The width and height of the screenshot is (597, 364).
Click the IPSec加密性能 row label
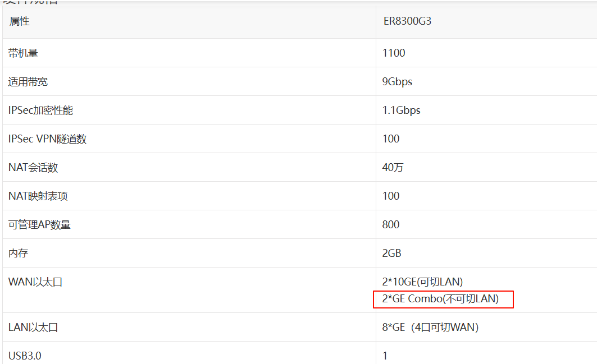click(x=41, y=110)
